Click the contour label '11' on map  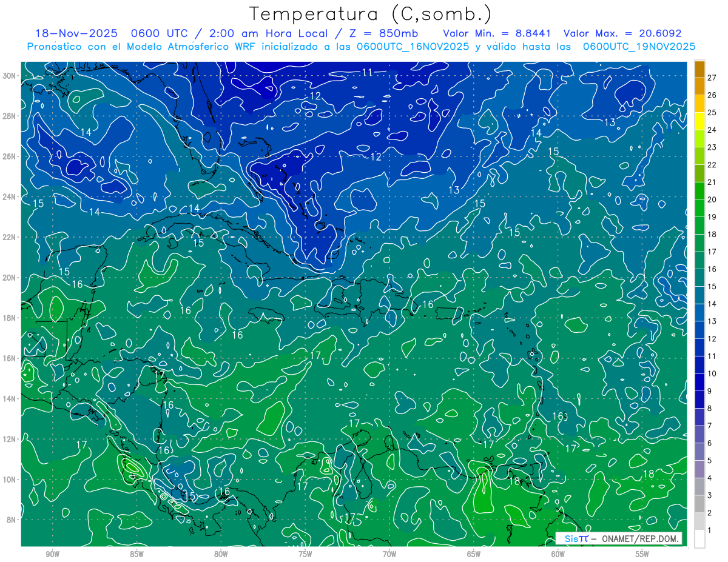(x=367, y=73)
